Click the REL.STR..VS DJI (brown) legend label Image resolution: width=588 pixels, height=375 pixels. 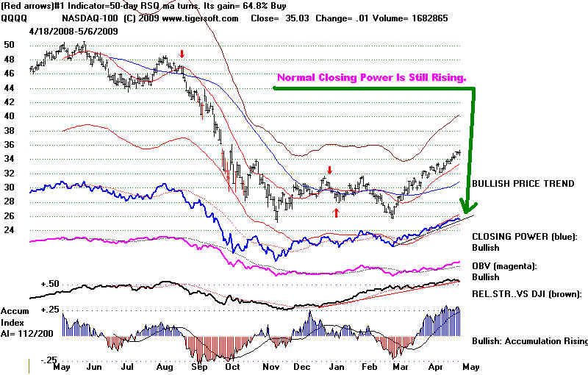tap(527, 293)
